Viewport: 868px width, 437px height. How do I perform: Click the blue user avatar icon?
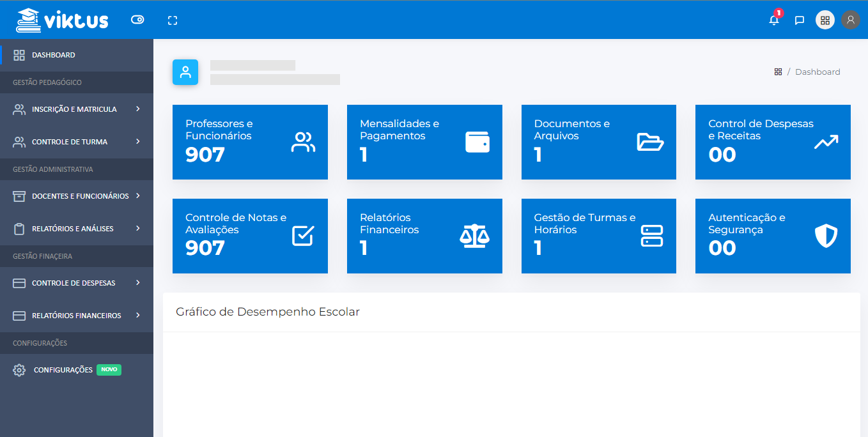tap(185, 72)
